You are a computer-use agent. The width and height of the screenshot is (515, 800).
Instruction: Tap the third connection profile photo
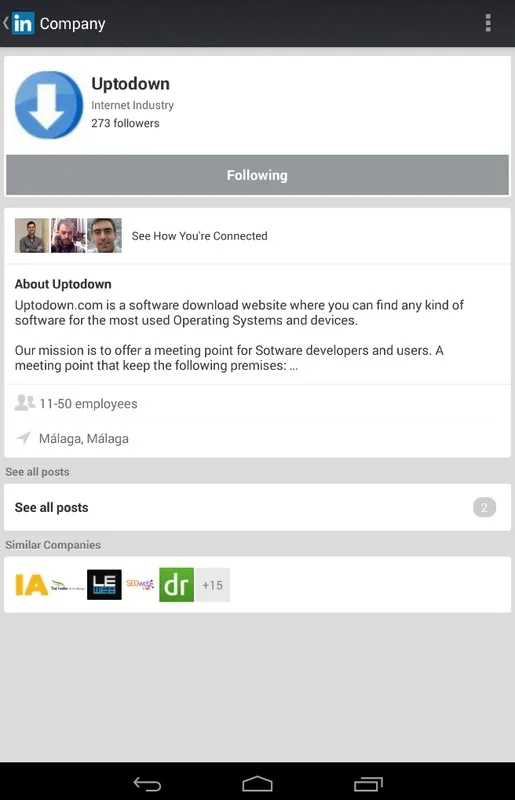click(104, 236)
